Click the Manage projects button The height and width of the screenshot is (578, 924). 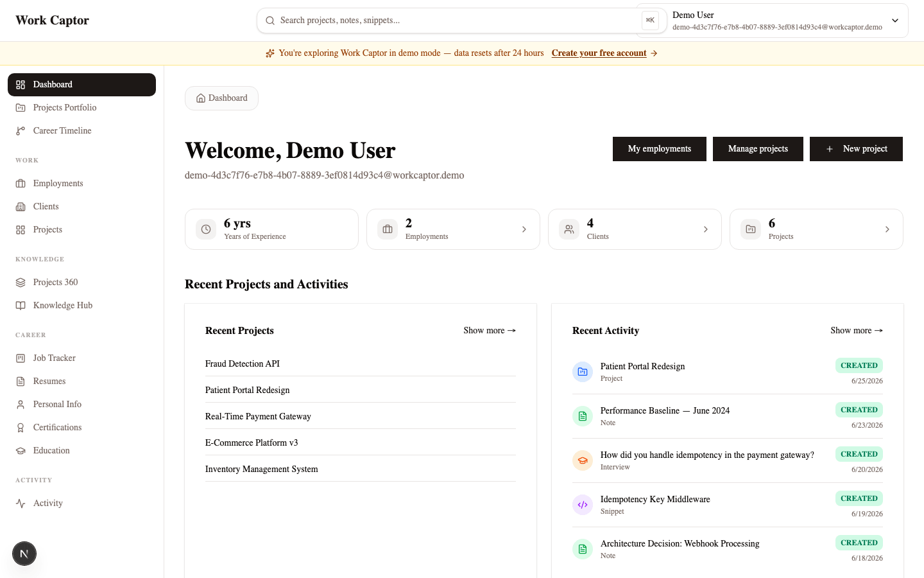758,149
